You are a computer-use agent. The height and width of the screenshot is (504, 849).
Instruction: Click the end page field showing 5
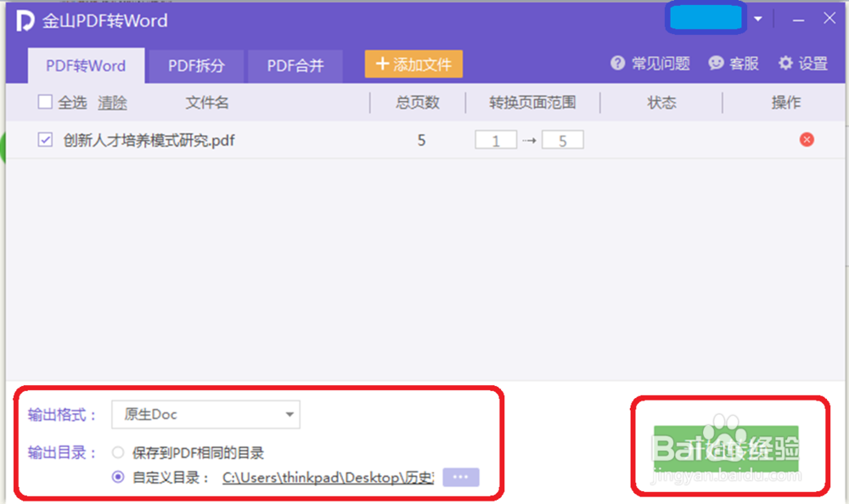[x=563, y=140]
